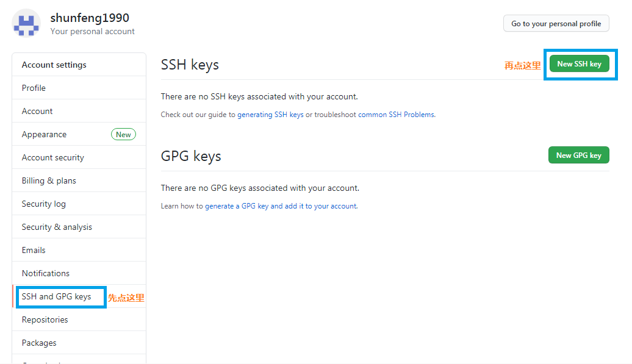Screen dimensions: 632x364
Task: Follow the generating SSH keys link
Action: (x=270, y=115)
